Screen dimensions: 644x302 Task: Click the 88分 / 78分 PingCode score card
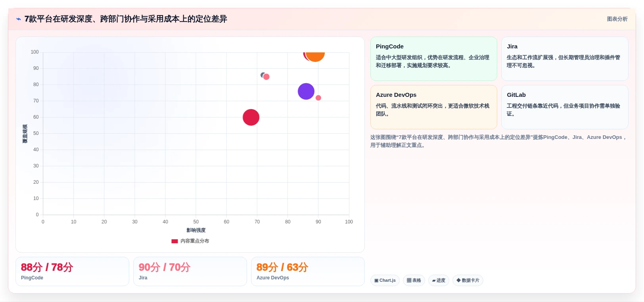(72, 271)
